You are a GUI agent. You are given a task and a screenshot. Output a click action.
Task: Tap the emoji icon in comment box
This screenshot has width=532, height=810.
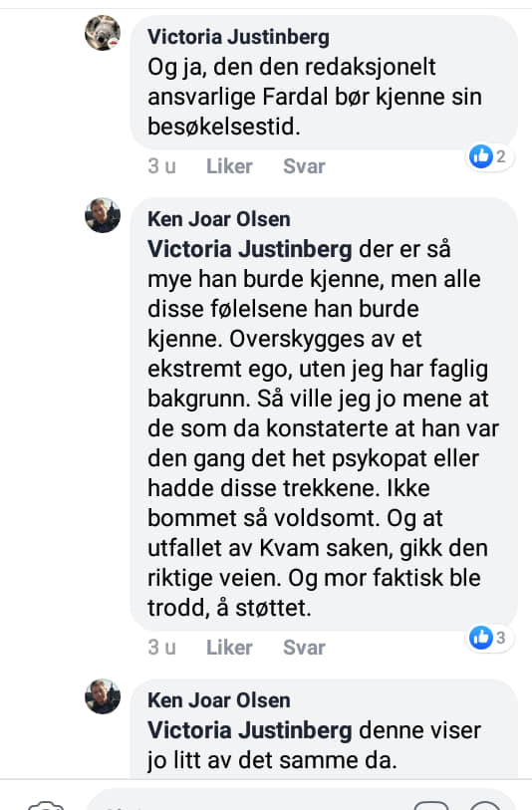pos(485,806)
